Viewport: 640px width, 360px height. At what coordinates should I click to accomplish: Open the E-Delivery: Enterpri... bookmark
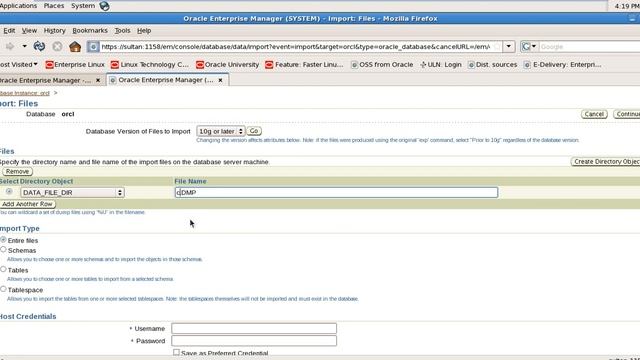(x=562, y=64)
